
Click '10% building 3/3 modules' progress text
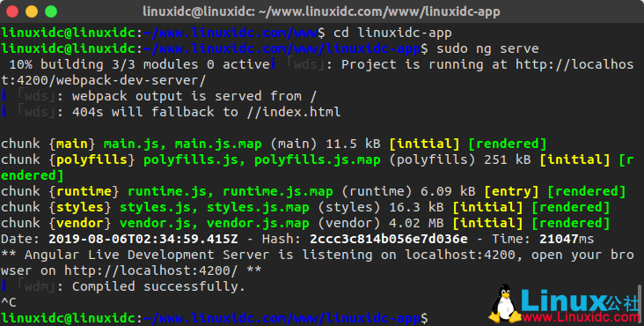(x=104, y=64)
